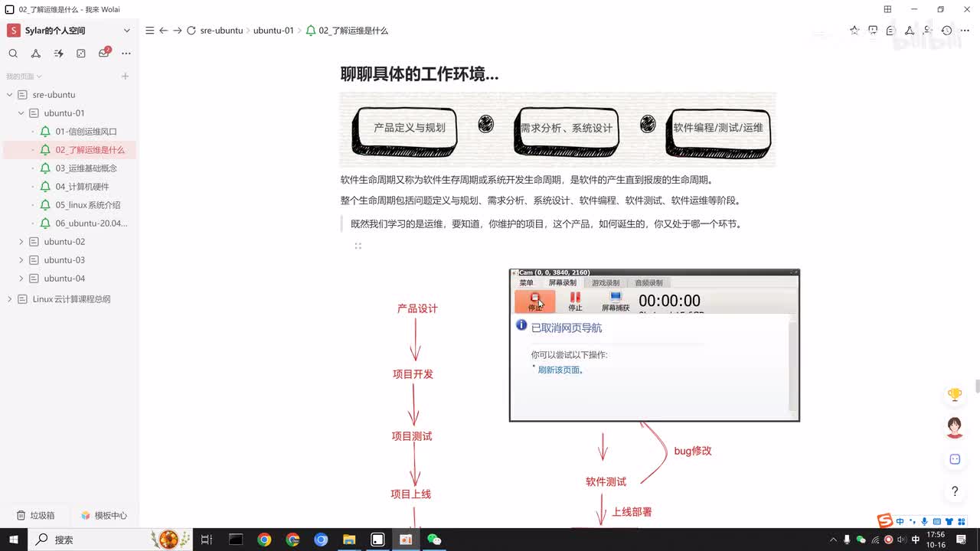Screen dimensions: 980x551
Task: Click the trophy icon on right edge
Action: [955, 395]
